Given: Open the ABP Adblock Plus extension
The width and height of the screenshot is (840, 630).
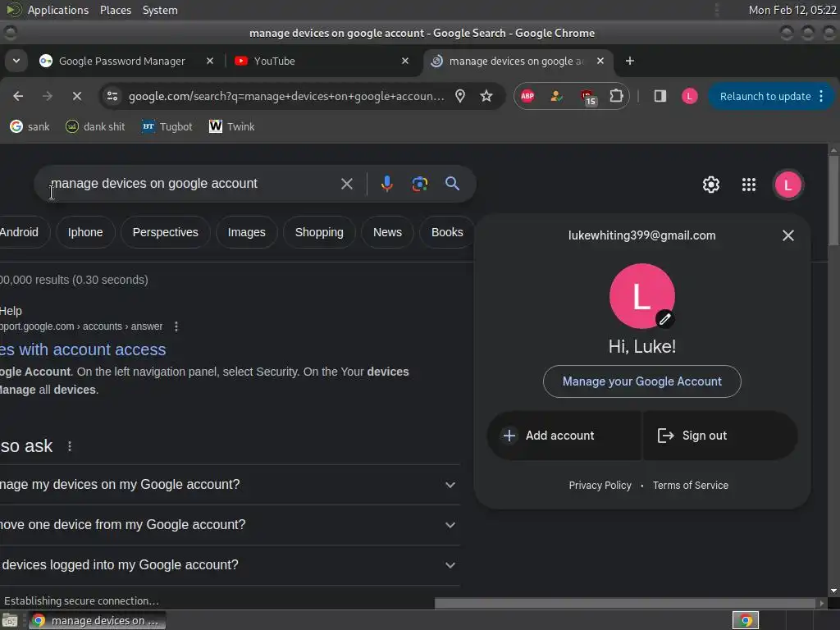Looking at the screenshot, I should (527, 96).
